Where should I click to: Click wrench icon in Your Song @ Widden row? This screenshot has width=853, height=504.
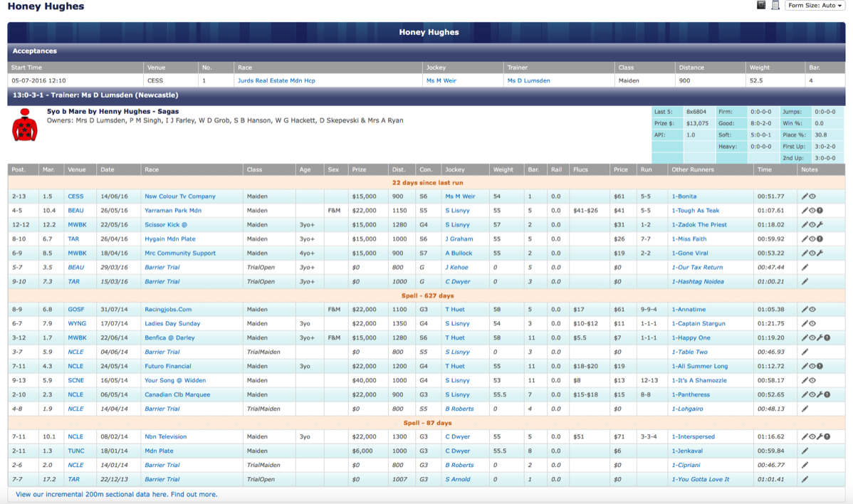[x=820, y=381]
